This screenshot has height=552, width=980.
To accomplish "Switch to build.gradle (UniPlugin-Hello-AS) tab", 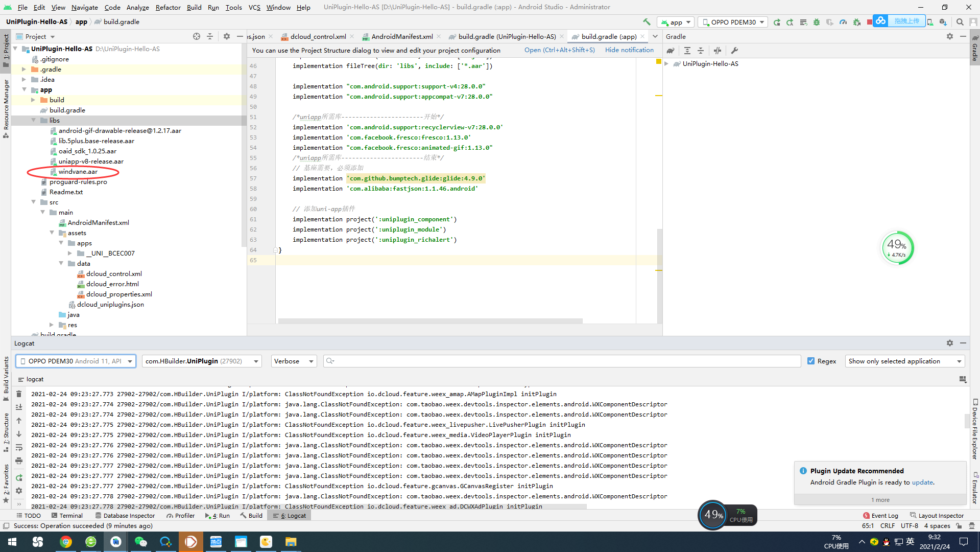I will tap(507, 36).
